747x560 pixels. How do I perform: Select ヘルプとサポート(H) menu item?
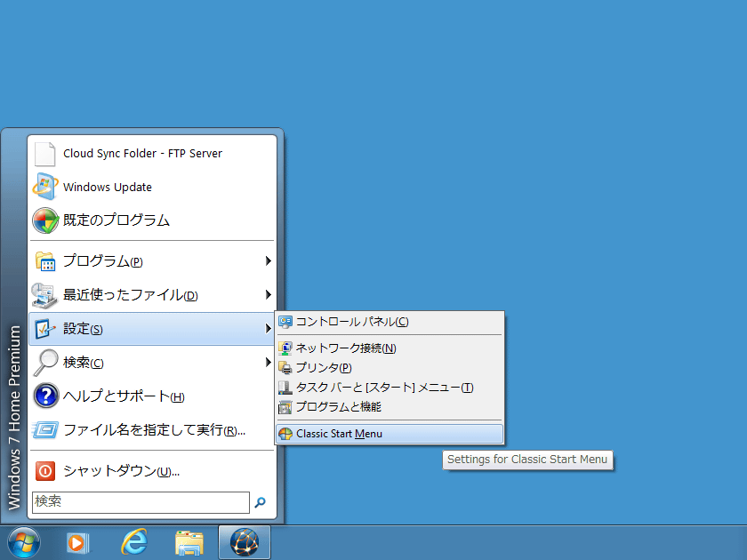(152, 396)
